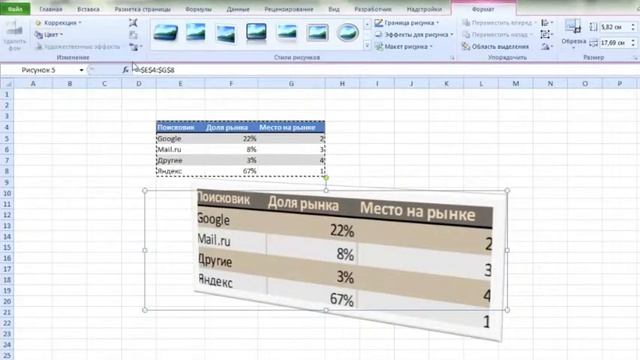640x360 pixels.
Task: Switch to the Главная ribbon tab
Action: coord(51,9)
